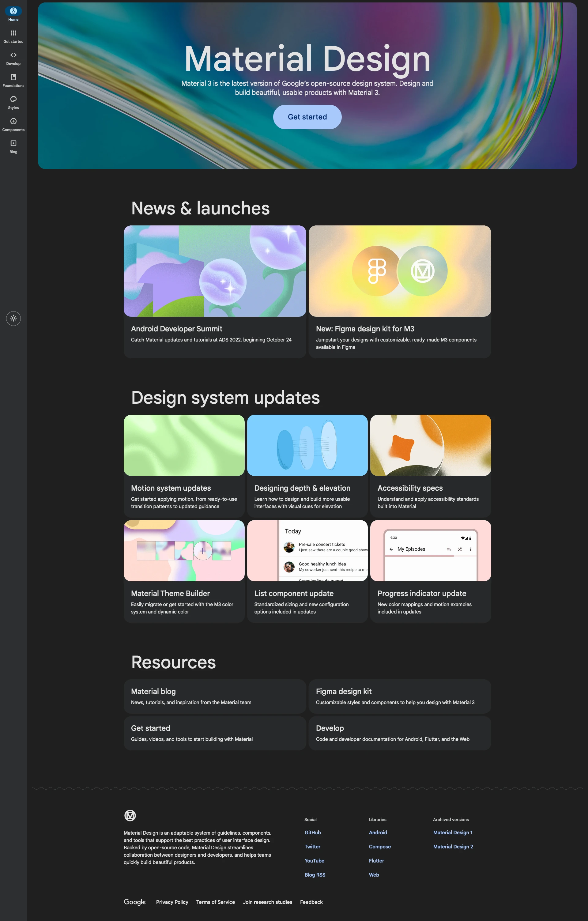Click the News & launches heading
Viewport: 588px width, 921px height.
[x=200, y=208]
